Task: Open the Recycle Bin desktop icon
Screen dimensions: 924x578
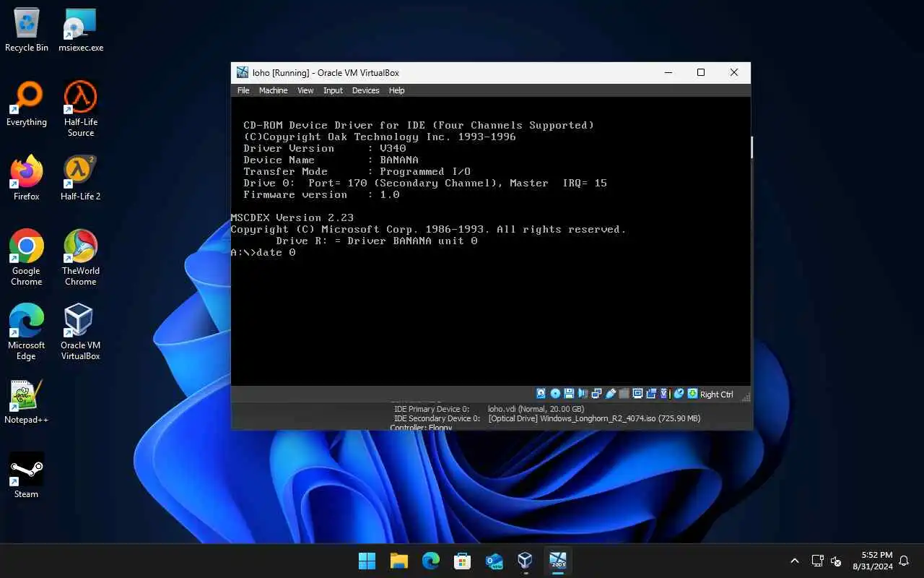Action: click(x=27, y=30)
